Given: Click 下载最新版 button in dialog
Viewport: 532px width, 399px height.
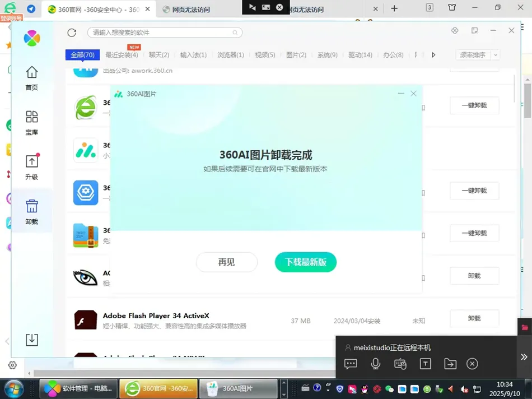Looking at the screenshot, I should tap(306, 262).
